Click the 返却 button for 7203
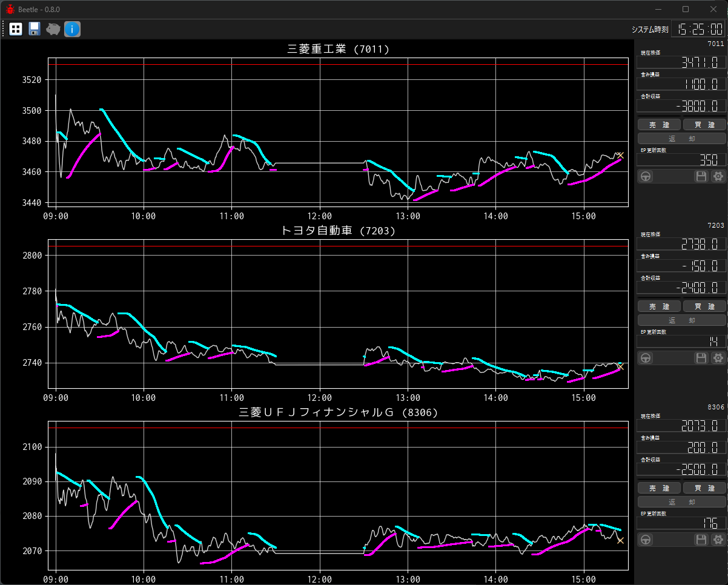The width and height of the screenshot is (728, 585). [x=682, y=320]
